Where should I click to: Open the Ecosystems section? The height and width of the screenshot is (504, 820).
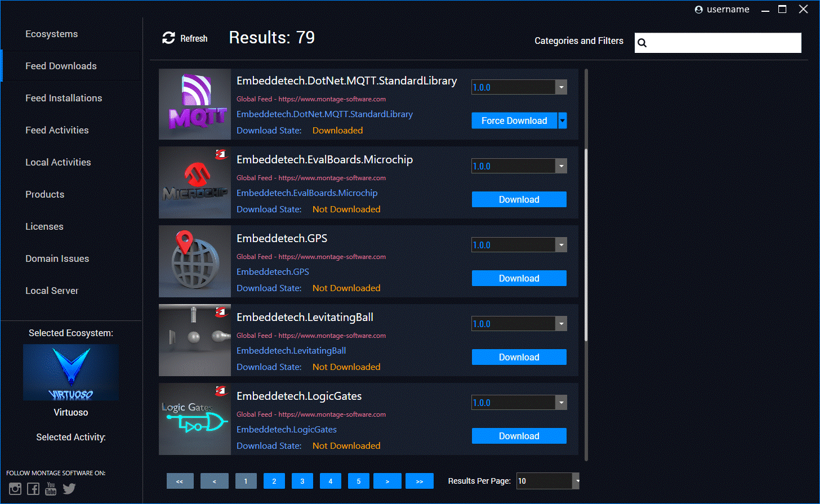52,34
